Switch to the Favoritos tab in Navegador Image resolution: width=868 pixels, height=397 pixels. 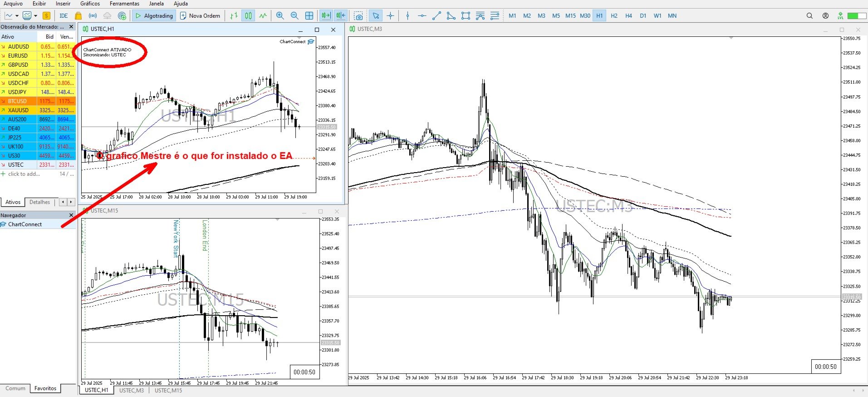(x=45, y=388)
